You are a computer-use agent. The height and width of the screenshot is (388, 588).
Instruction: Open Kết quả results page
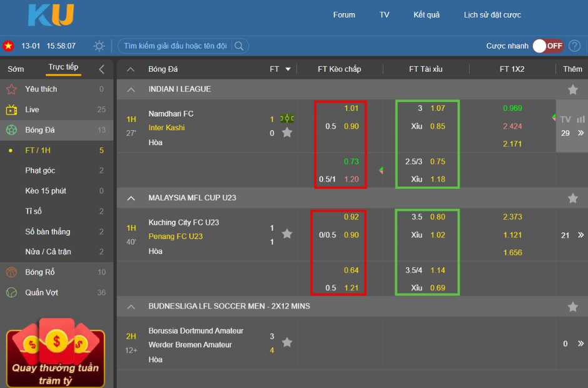point(427,15)
